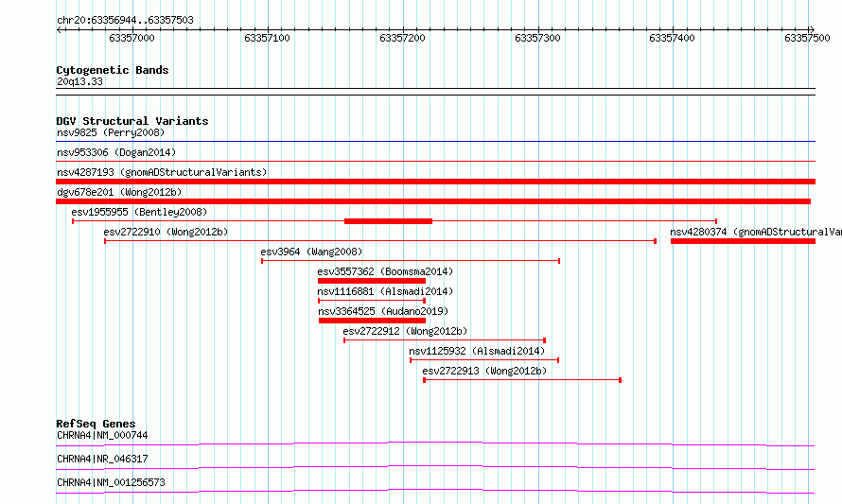Click the red nsv3364525 variant bar

(x=372, y=321)
